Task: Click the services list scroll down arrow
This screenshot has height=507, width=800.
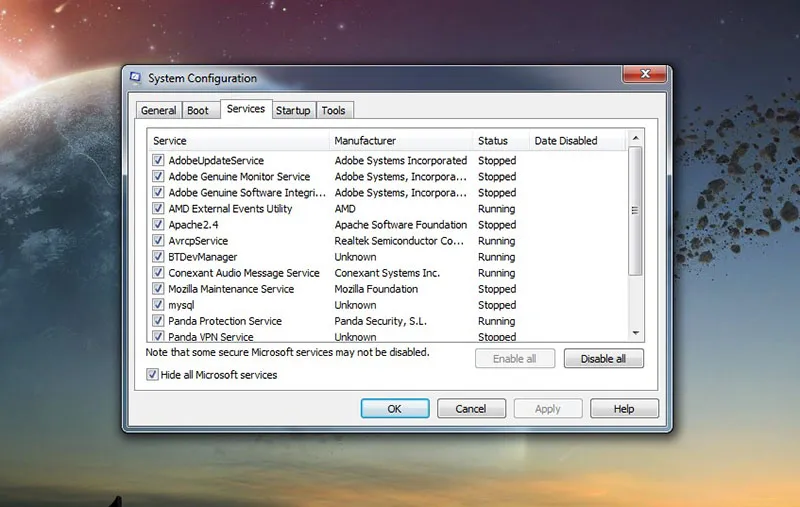Action: click(x=635, y=332)
